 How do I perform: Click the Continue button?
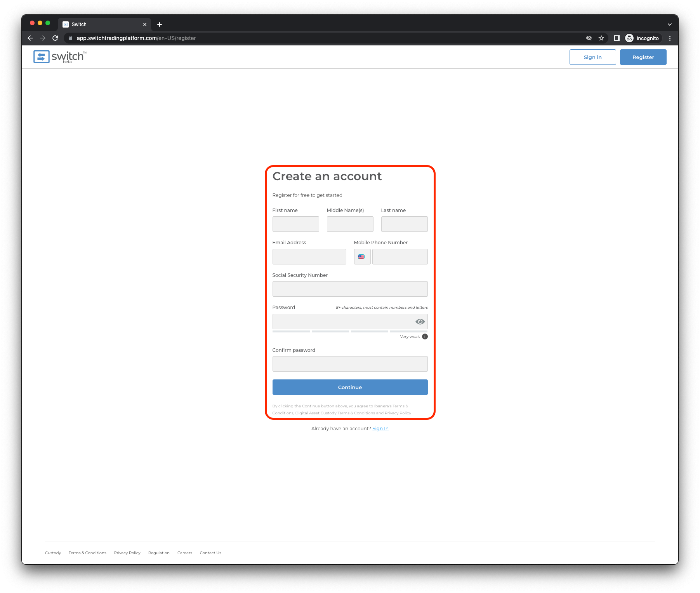[350, 387]
